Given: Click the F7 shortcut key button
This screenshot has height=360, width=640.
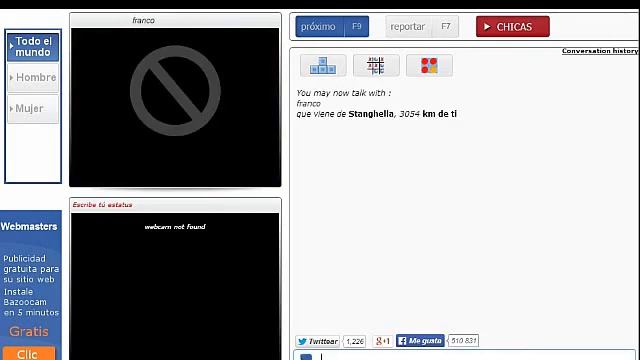Looking at the screenshot, I should point(445,27).
